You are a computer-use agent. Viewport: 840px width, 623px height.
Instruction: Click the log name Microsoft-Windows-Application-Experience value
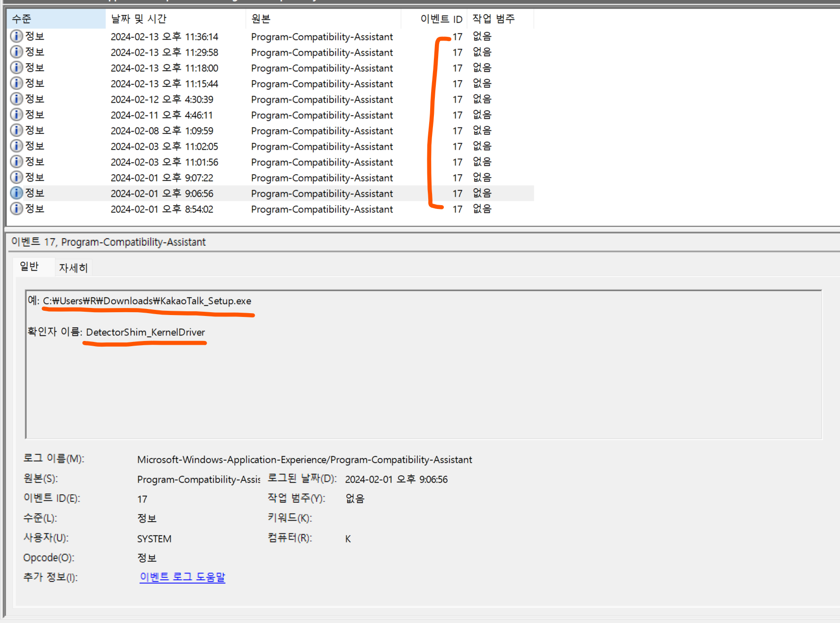click(305, 460)
